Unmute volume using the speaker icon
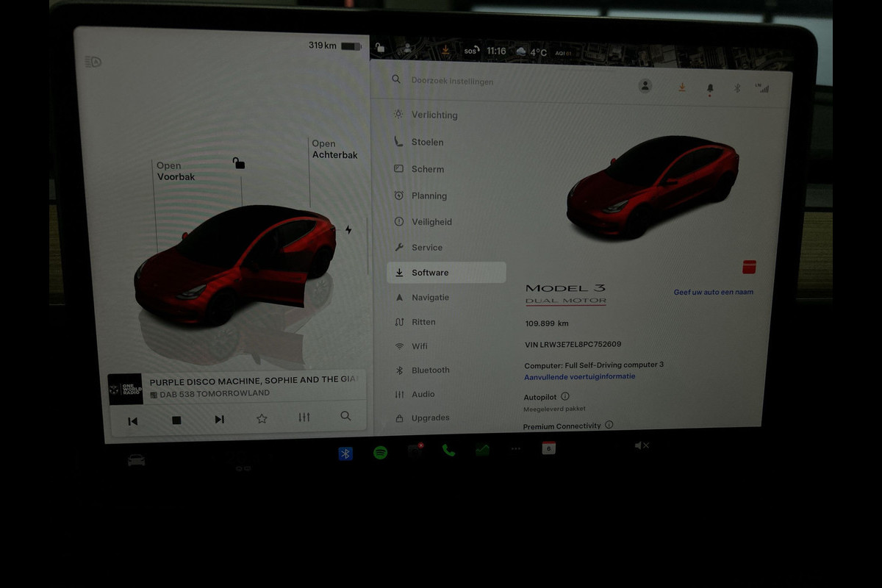The image size is (882, 588). pyautogui.click(x=642, y=445)
